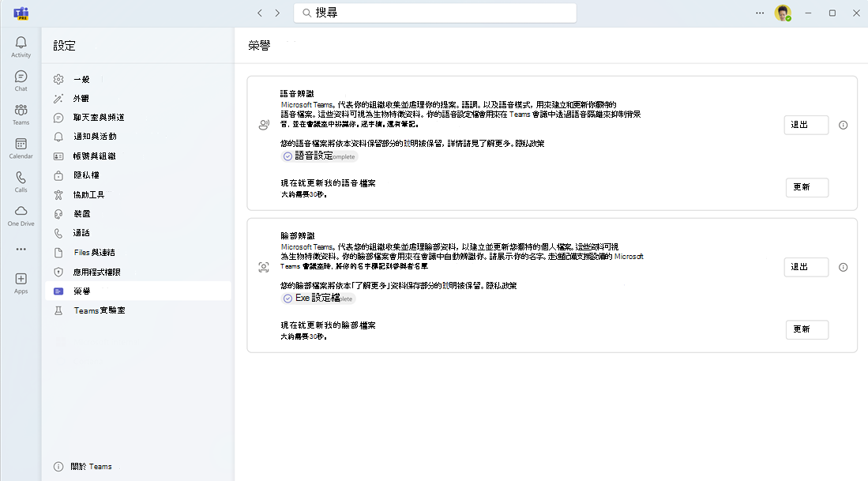Click the gear icon beside 一般
The height and width of the screenshot is (481, 868).
58,79
